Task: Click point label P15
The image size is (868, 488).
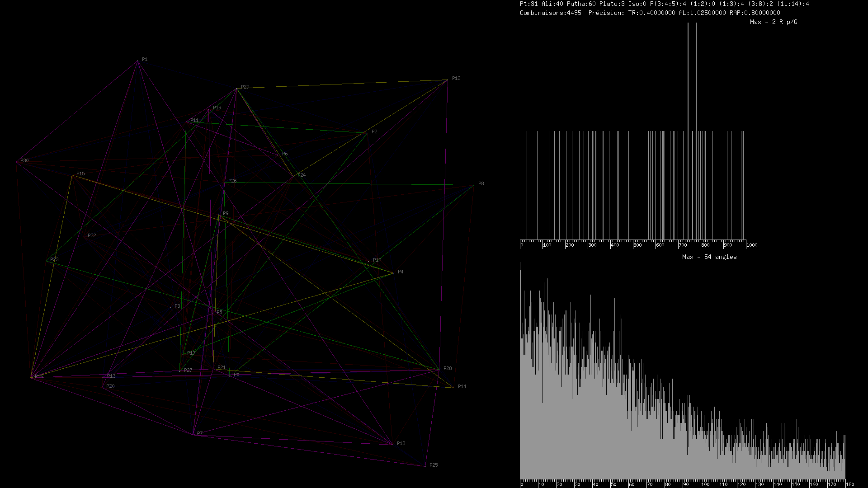Action: coord(80,174)
